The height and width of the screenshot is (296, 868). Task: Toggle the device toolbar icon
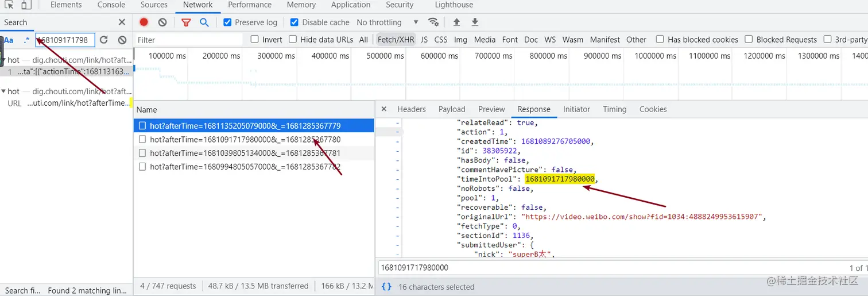26,5
